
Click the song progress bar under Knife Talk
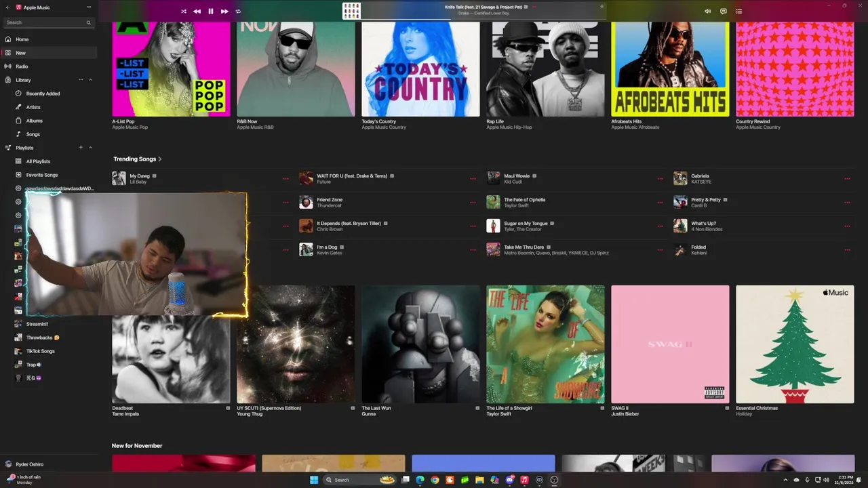point(484,19)
